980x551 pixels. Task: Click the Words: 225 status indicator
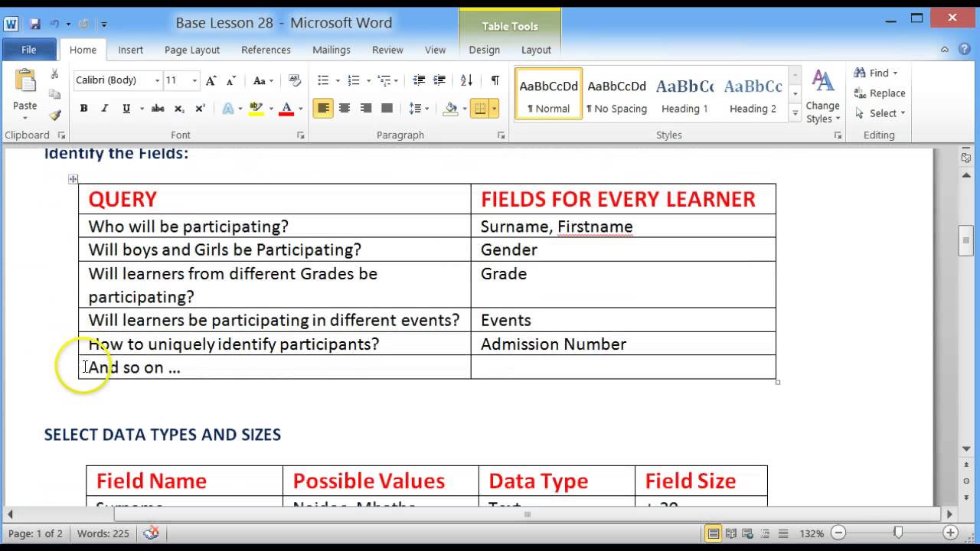click(x=103, y=533)
